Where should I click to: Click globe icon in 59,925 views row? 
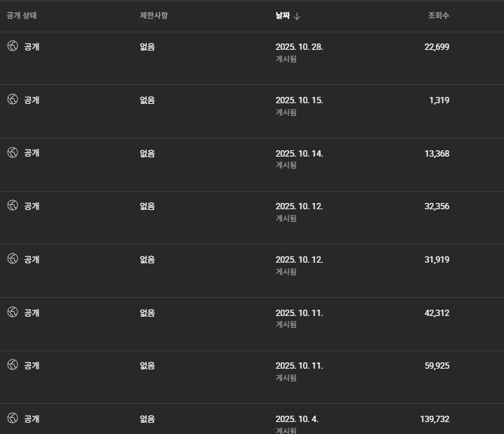[x=12, y=365]
